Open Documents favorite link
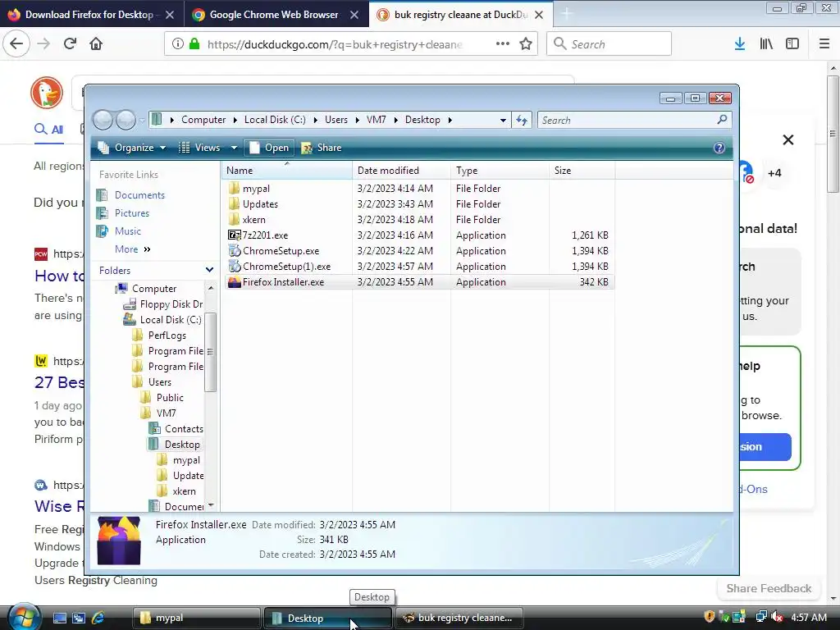The height and width of the screenshot is (630, 840). [139, 195]
